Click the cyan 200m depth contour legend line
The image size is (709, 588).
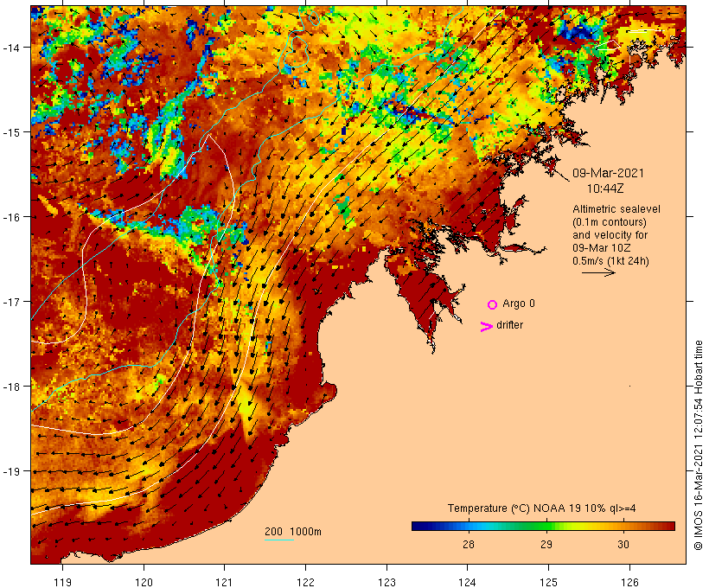279,540
